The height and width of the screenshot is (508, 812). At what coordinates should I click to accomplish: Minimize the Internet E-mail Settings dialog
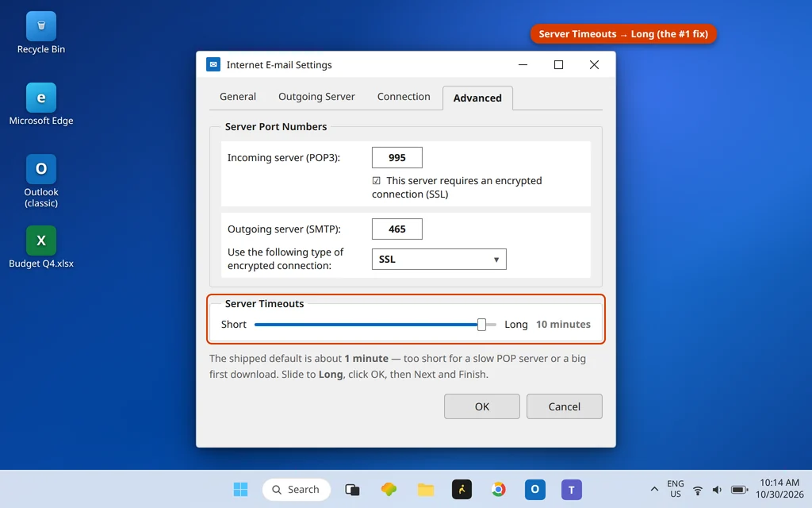523,64
